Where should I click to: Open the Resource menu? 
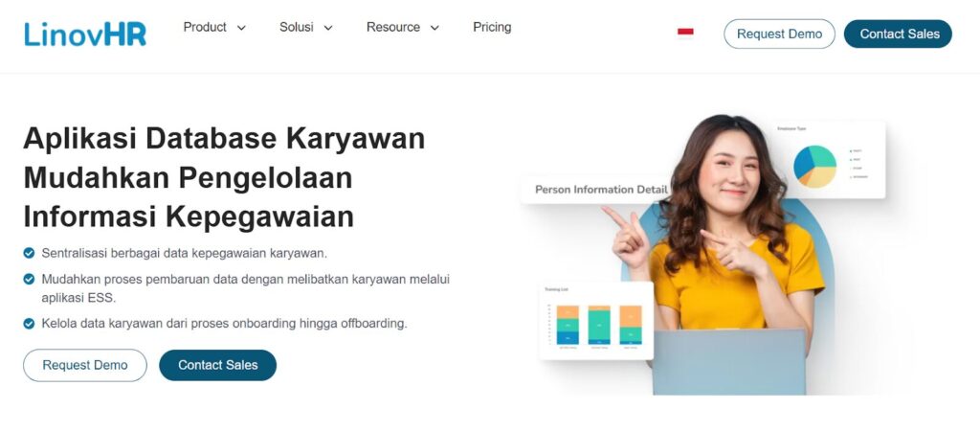tap(393, 27)
